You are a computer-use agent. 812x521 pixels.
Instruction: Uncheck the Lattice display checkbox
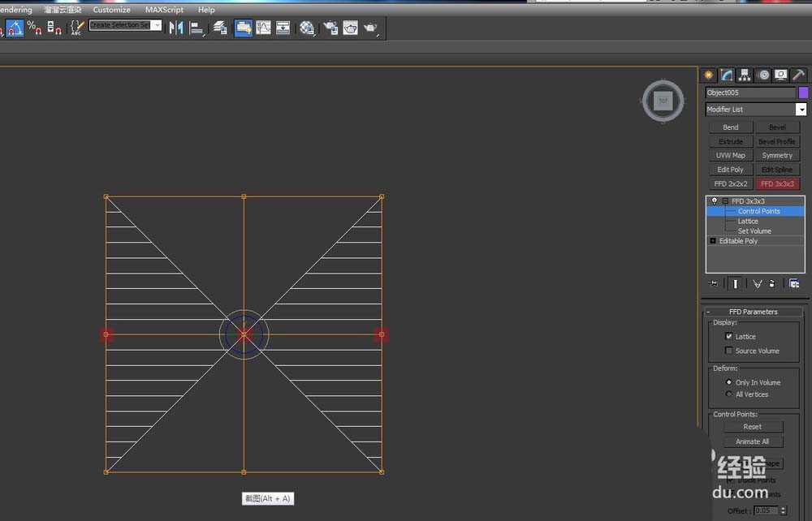point(728,336)
